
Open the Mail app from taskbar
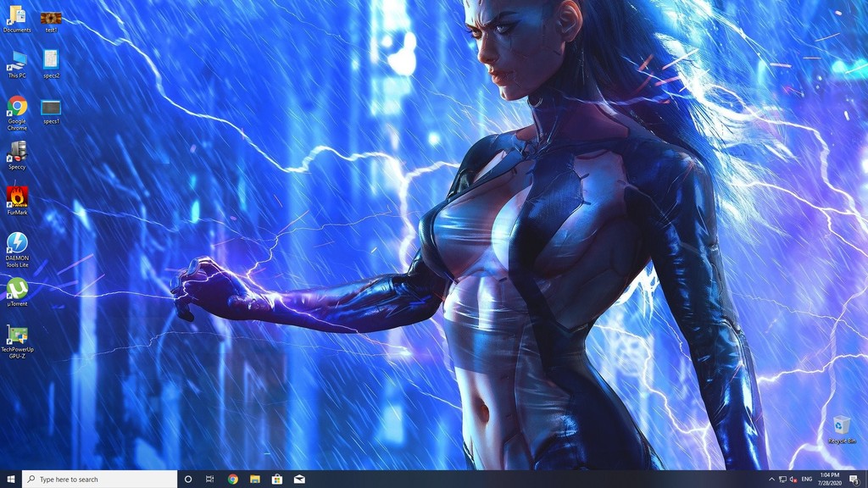coord(299,480)
